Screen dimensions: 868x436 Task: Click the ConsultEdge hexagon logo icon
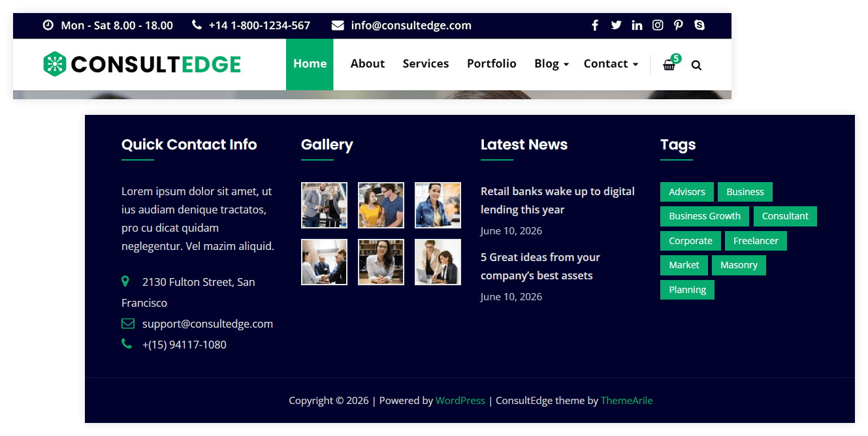[x=55, y=64]
